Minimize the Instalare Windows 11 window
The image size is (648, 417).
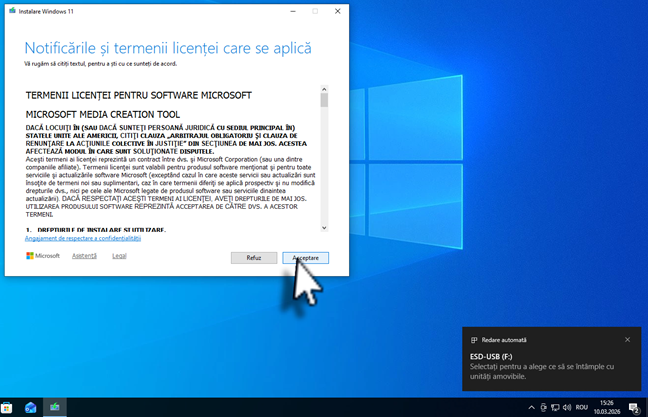[293, 11]
